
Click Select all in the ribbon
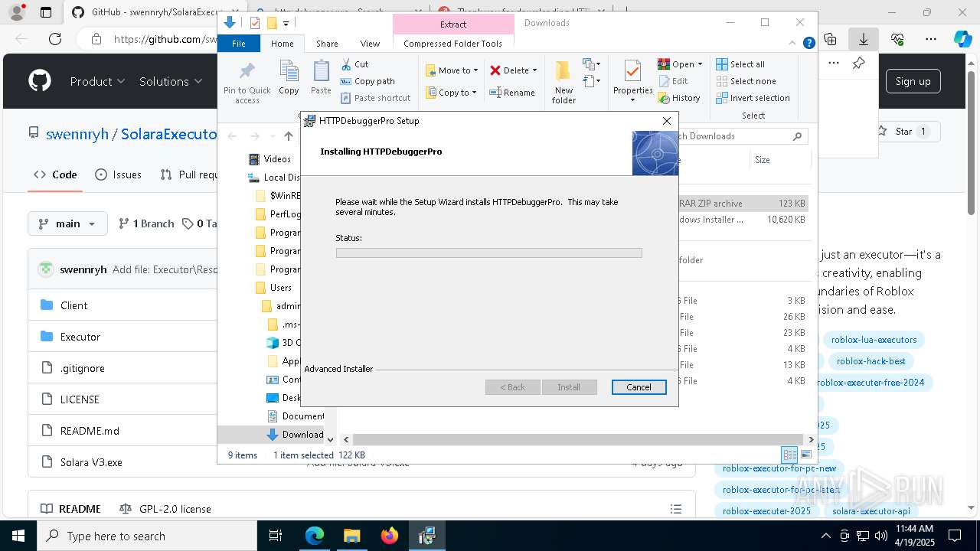(x=740, y=64)
